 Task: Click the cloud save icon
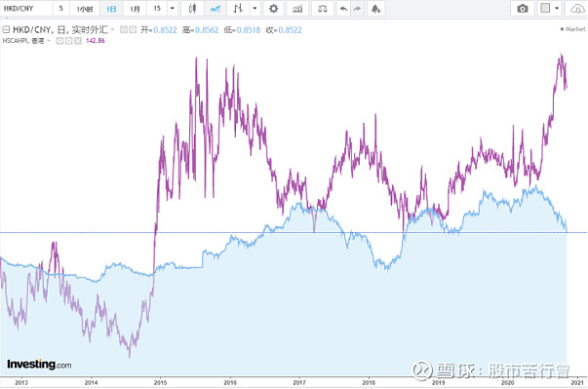pyautogui.click(x=577, y=8)
